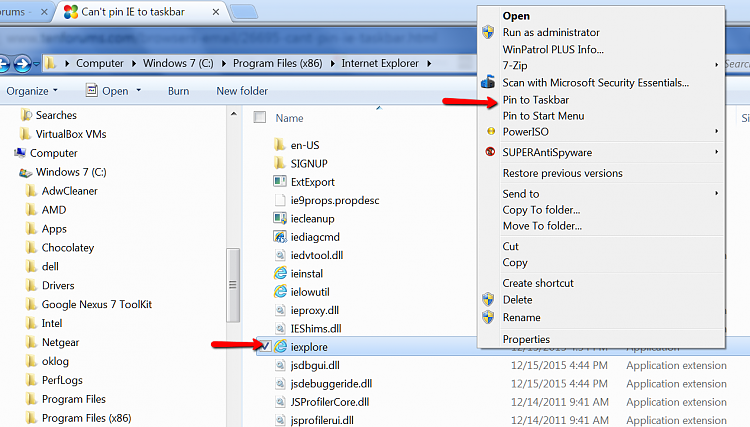Click the shield icon beside Rename
This screenshot has height=427, width=750.
point(488,317)
